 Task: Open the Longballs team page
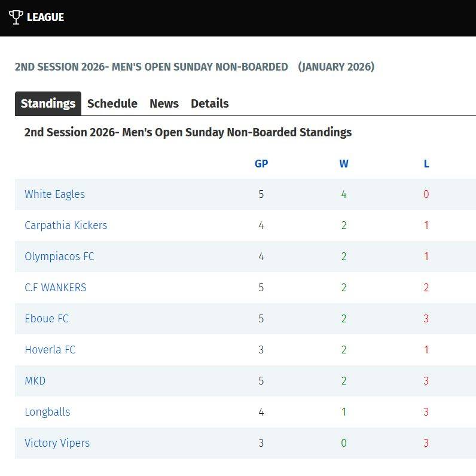[x=47, y=412]
